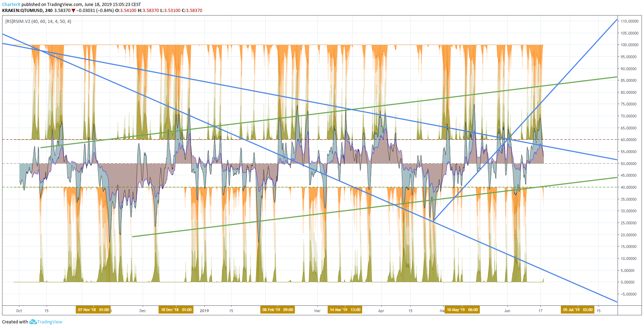Click the TradingView cloud logo icon

33,322
